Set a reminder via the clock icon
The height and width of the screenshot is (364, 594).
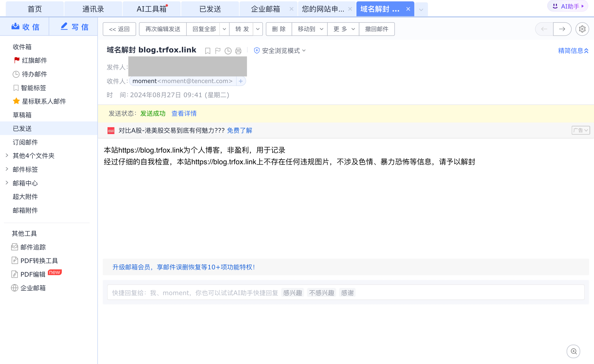[x=228, y=51]
